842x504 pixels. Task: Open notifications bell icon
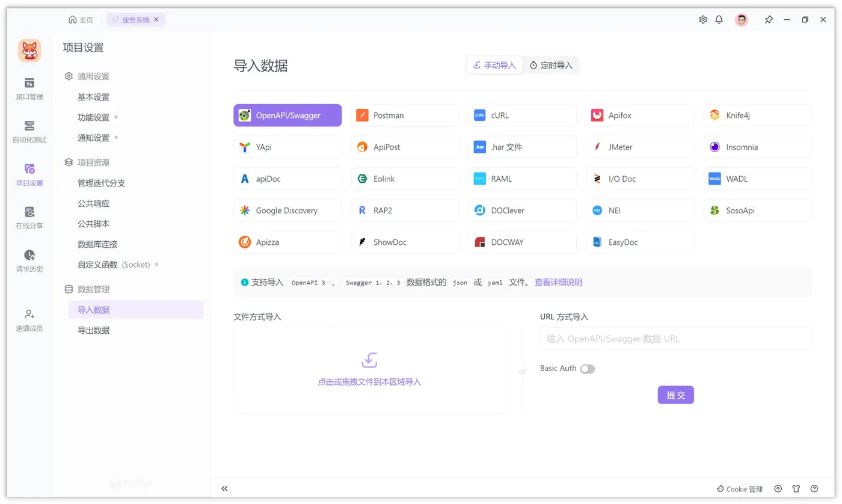(719, 20)
